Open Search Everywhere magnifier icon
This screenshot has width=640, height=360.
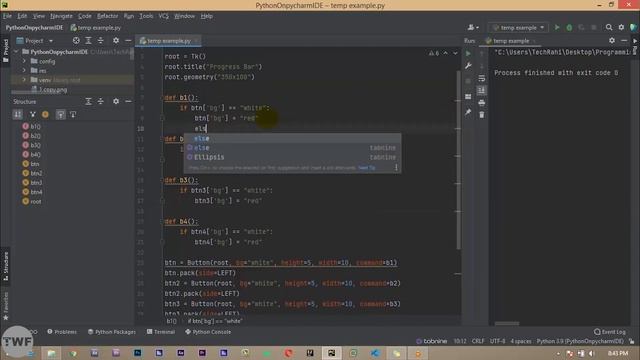point(609,27)
